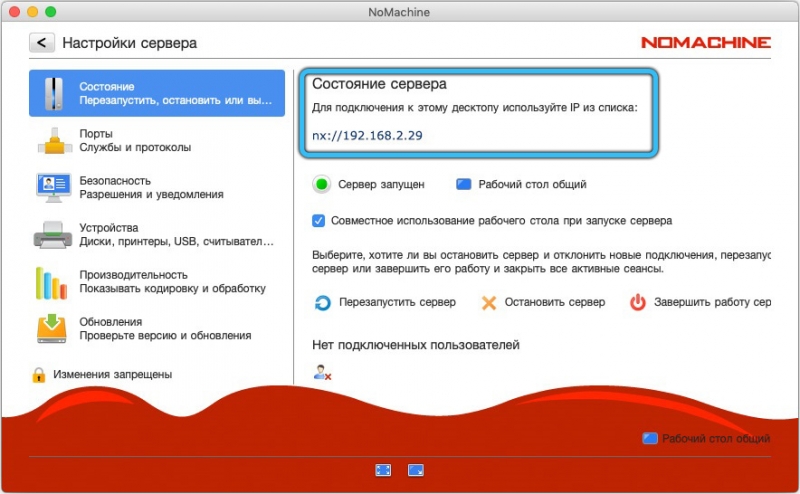The height and width of the screenshot is (494, 800).
Task: Click the orange X stop server icon
Action: pyautogui.click(x=489, y=303)
